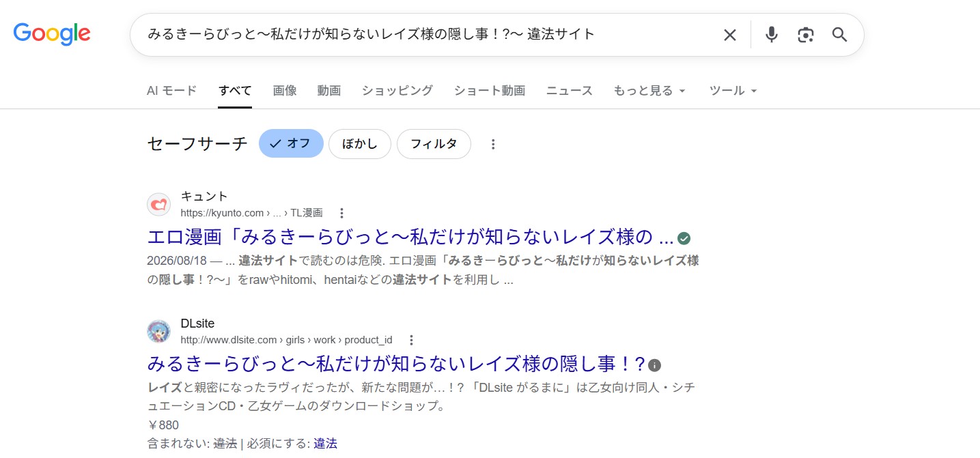The height and width of the screenshot is (458, 980).
Task: Click the キュント site favicon
Action: point(158,204)
